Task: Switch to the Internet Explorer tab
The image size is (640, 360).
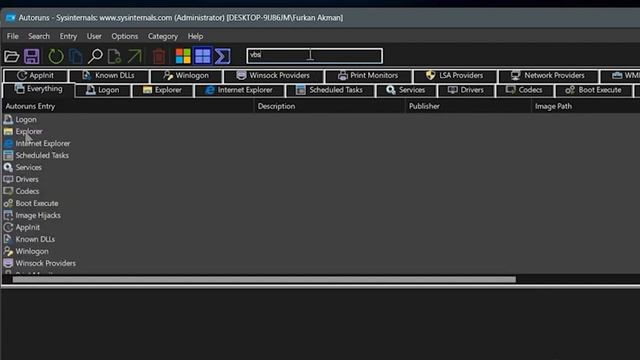Action: (x=239, y=90)
